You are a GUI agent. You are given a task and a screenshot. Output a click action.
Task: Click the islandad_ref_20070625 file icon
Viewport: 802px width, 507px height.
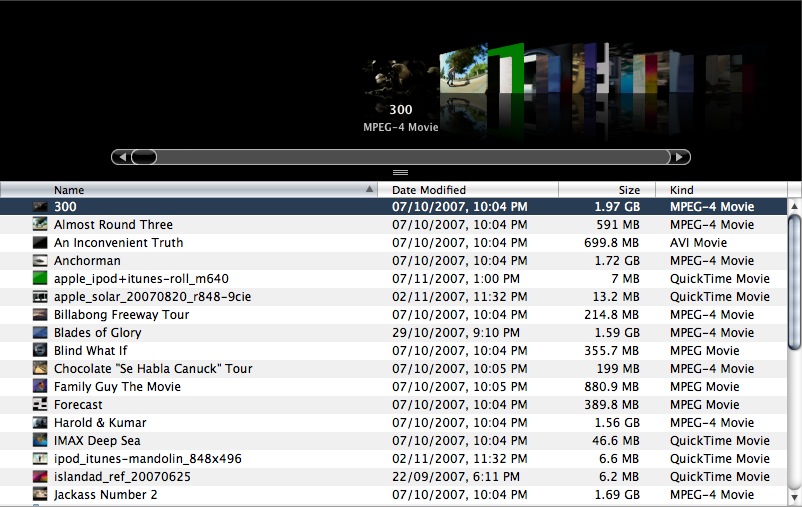pyautogui.click(x=40, y=477)
